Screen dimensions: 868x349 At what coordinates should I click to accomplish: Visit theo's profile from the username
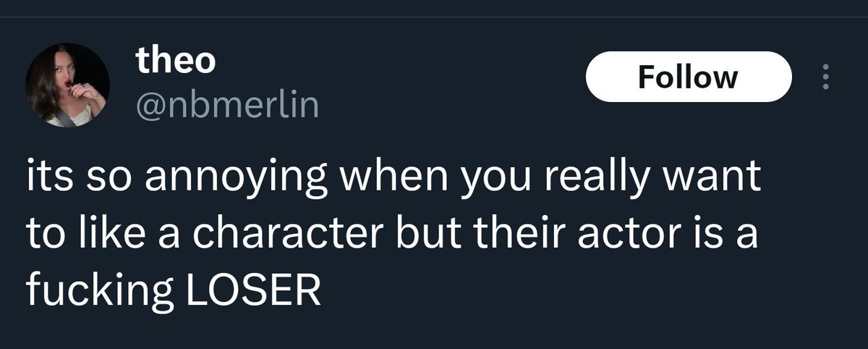tap(176, 62)
